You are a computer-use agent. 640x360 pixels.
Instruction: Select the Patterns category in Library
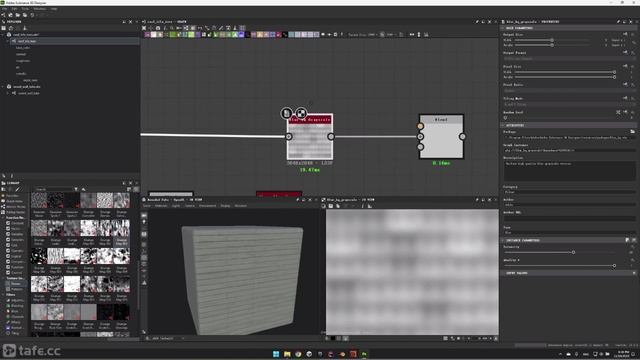17,289
